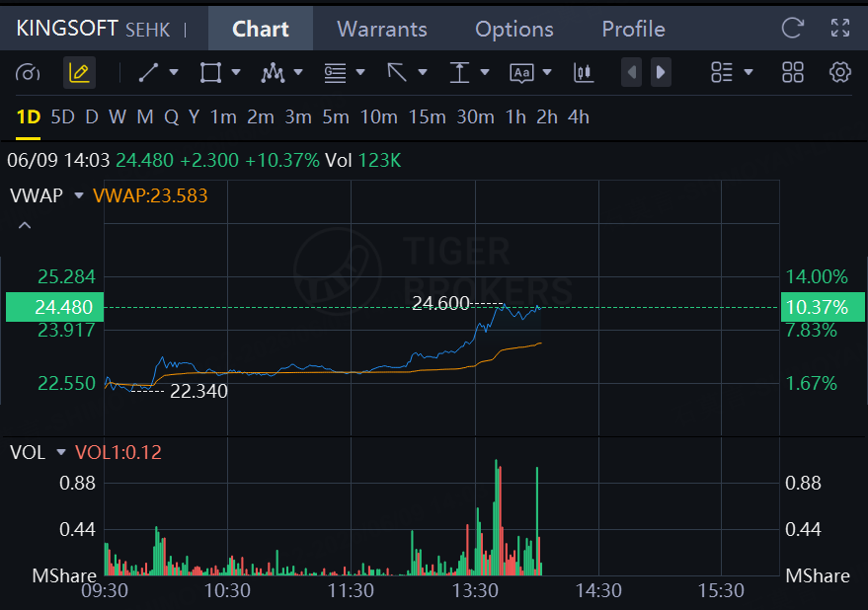Select the rectangle shape tool
Image resolution: width=868 pixels, height=610 pixels.
210,72
